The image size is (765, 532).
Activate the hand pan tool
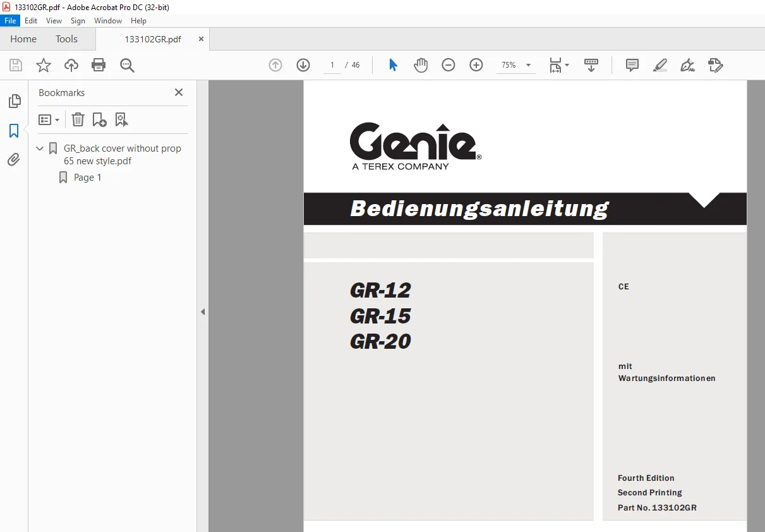(421, 65)
